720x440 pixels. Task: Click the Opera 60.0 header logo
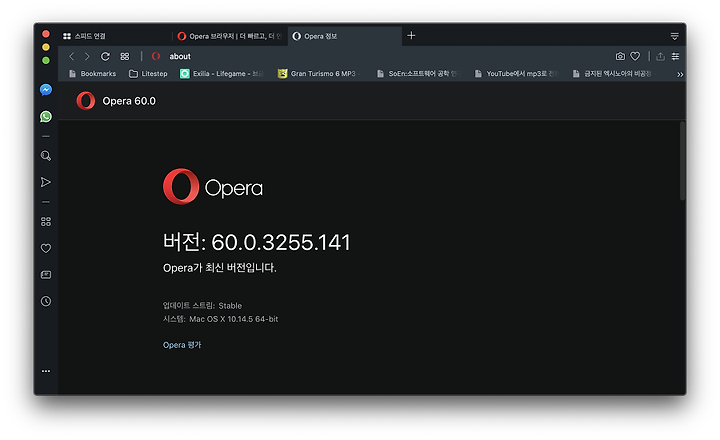(x=86, y=101)
